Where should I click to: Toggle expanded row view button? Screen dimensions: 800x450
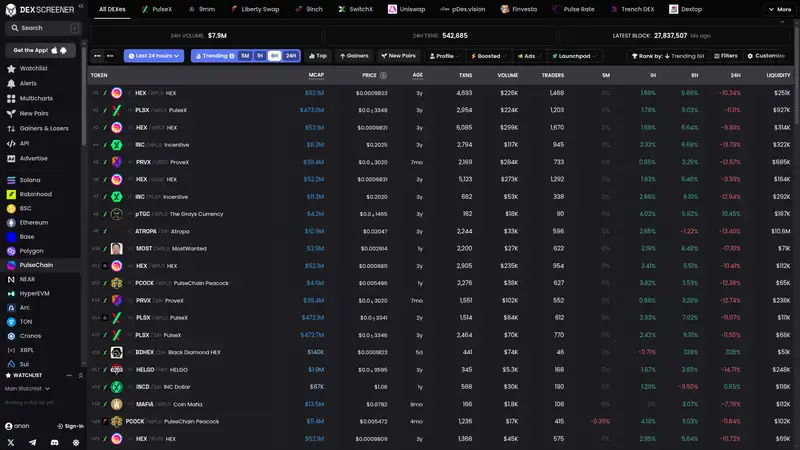pos(110,56)
